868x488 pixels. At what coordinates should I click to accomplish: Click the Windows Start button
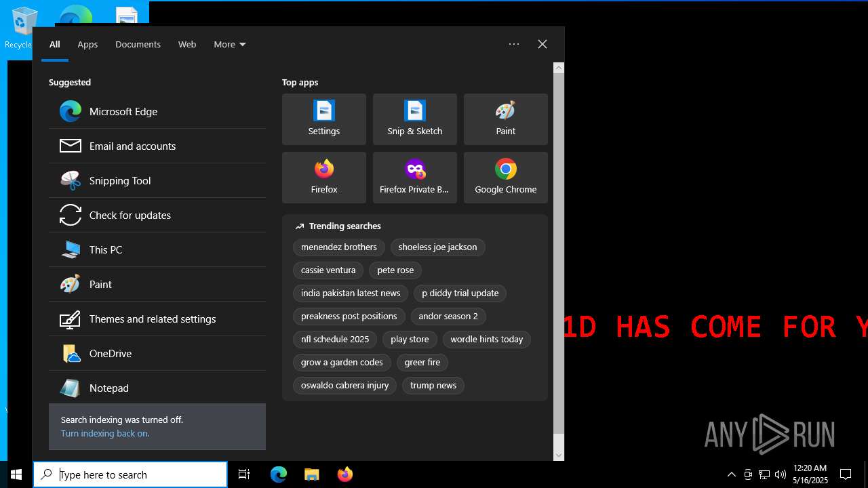click(16, 474)
